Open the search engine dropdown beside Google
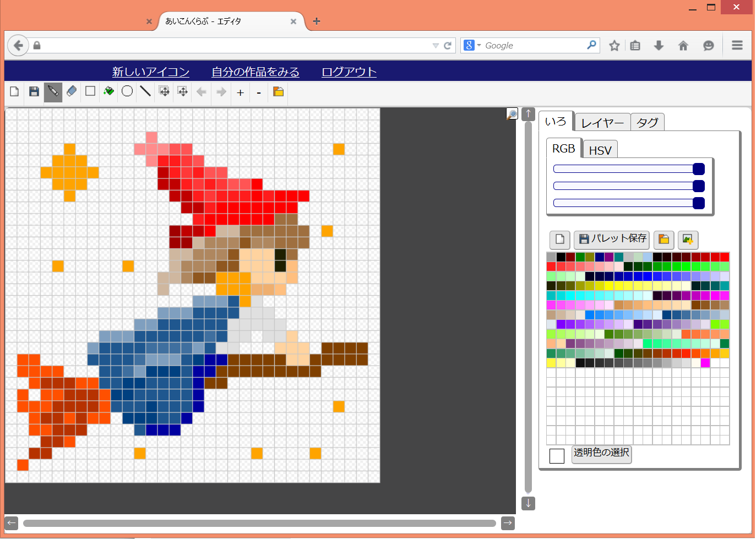Viewport: 756px width, 539px height. tap(479, 45)
